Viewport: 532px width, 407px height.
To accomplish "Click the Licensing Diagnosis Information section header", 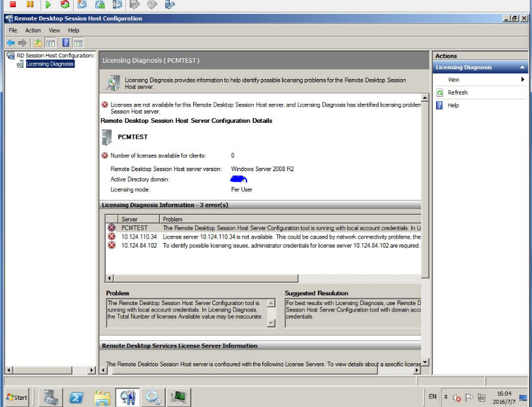I will click(x=260, y=204).
